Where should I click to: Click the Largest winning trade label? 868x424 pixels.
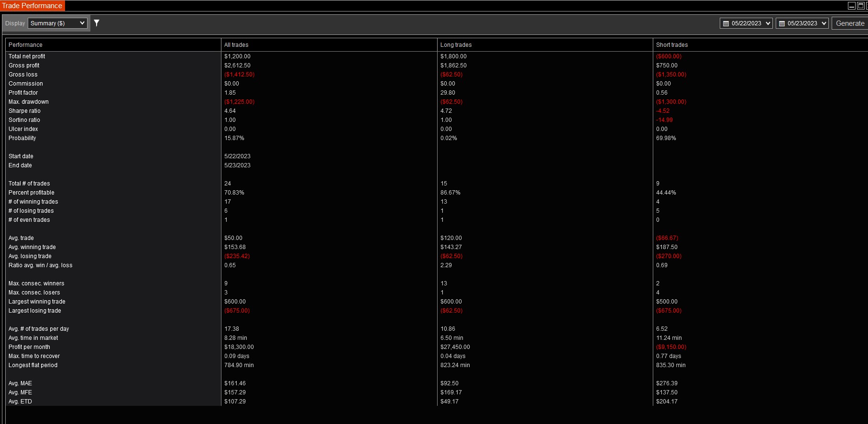tap(37, 302)
